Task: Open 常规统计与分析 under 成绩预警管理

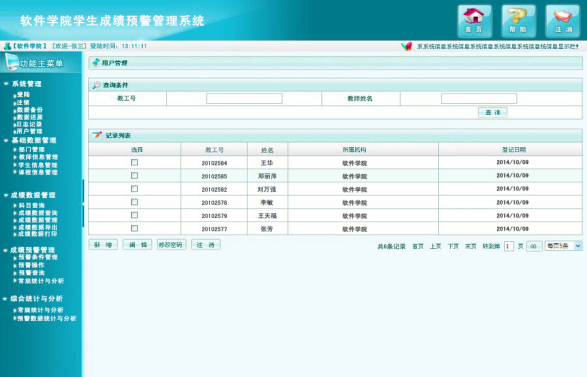Action: click(x=41, y=280)
